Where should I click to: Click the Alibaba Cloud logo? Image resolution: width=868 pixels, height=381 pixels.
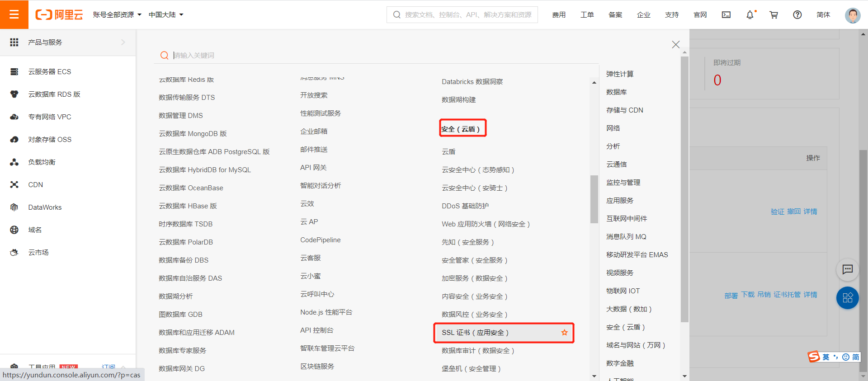pos(59,14)
